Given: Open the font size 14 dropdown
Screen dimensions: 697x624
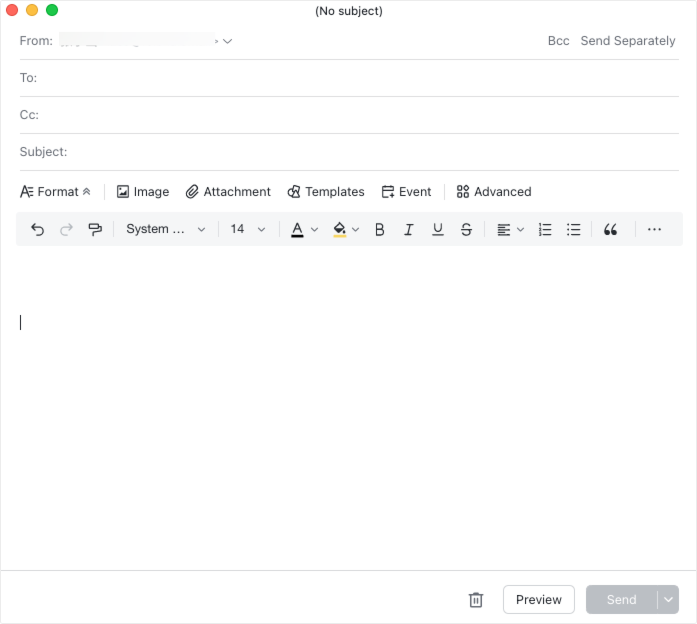Looking at the screenshot, I should click(x=248, y=229).
